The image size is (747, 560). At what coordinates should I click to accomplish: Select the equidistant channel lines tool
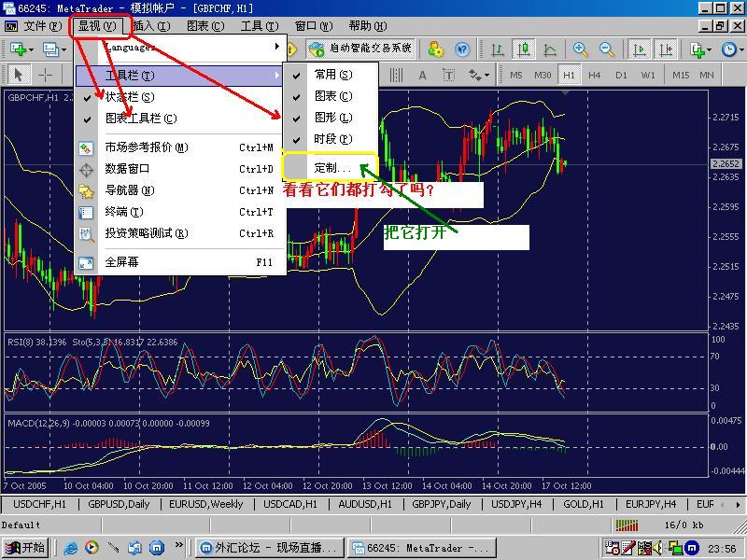pyautogui.click(x=396, y=75)
